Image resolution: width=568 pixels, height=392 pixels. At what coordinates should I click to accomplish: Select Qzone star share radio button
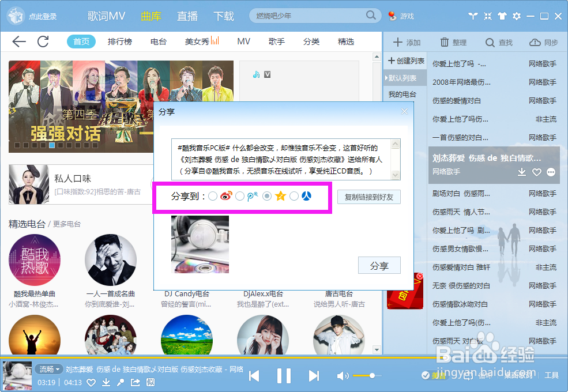coord(267,196)
